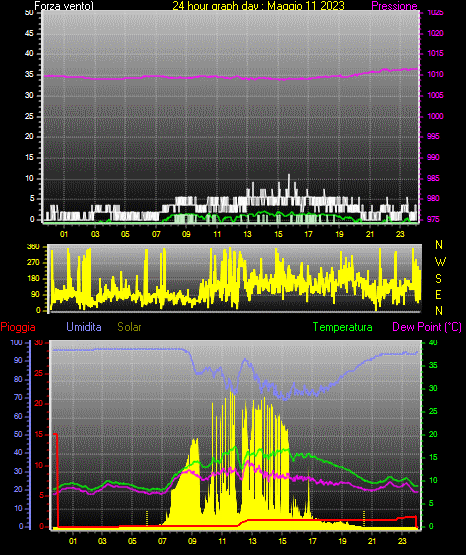Click the 100 humidity scale value
Screen dimensions: 466x555
(x=16, y=343)
